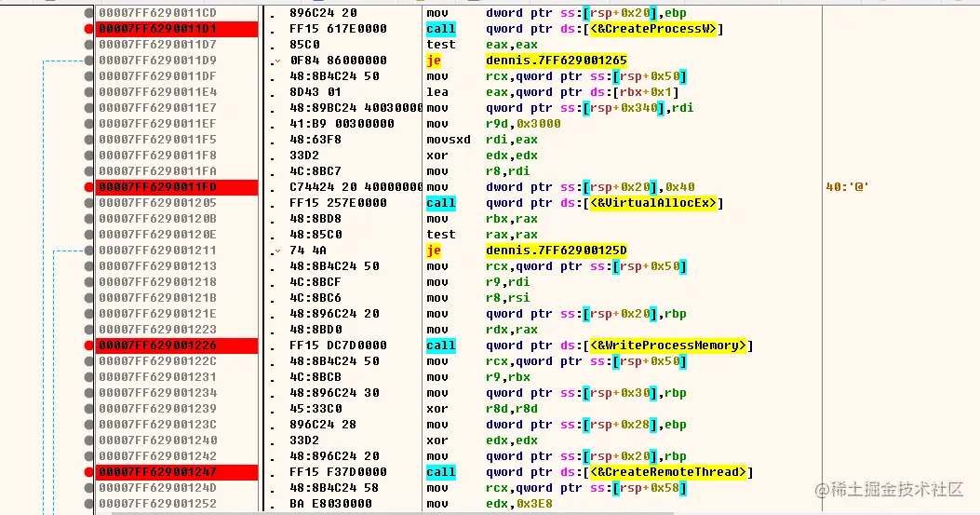Click the comment 40:'@'

click(x=848, y=187)
